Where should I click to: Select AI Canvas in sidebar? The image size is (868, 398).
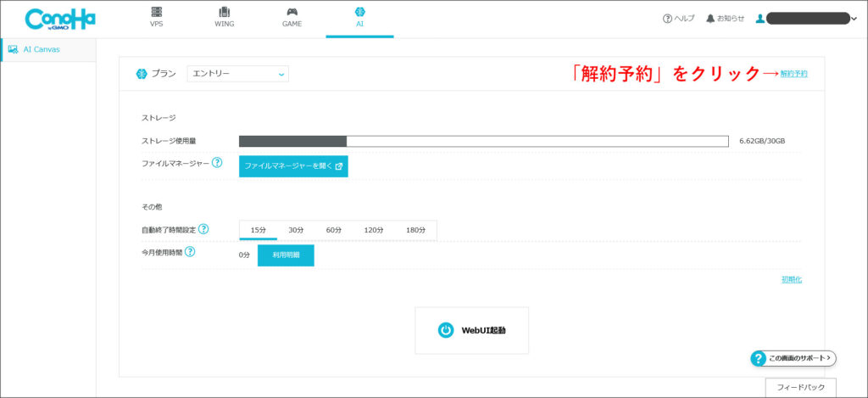48,49
